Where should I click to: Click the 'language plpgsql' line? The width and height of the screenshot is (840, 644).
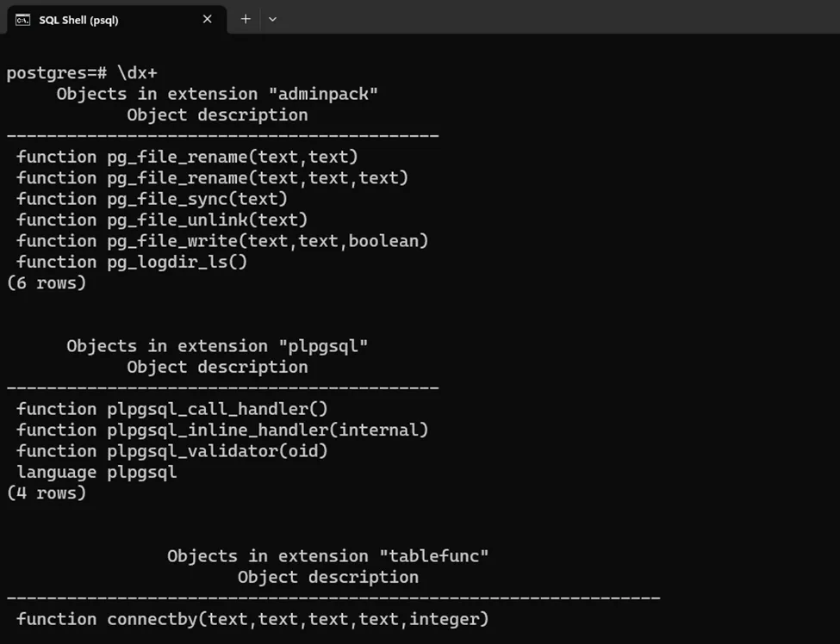click(x=96, y=472)
